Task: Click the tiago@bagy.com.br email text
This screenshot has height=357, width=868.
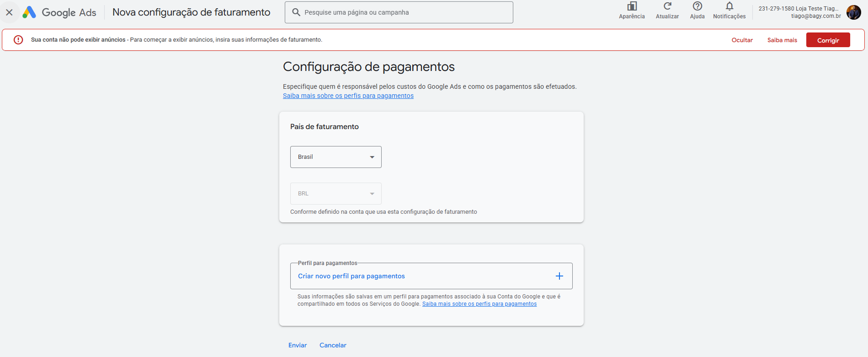Action: tap(816, 16)
